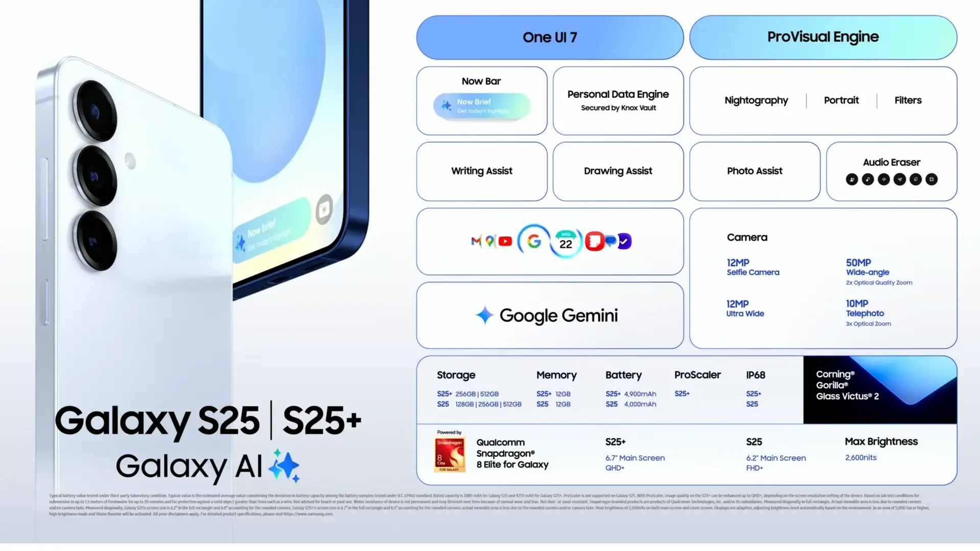Click the Photo Assist feature button
Viewport: 980px width, 551px height.
click(x=754, y=171)
